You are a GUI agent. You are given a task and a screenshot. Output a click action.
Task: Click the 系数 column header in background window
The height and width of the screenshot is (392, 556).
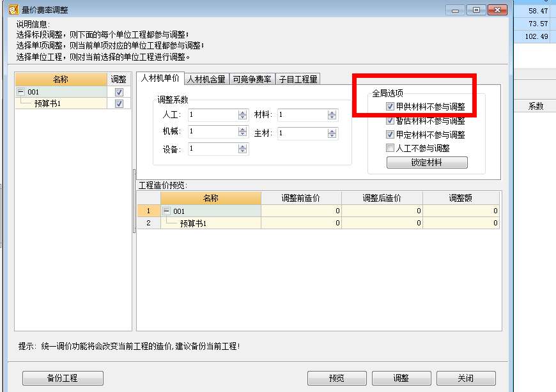(536, 106)
